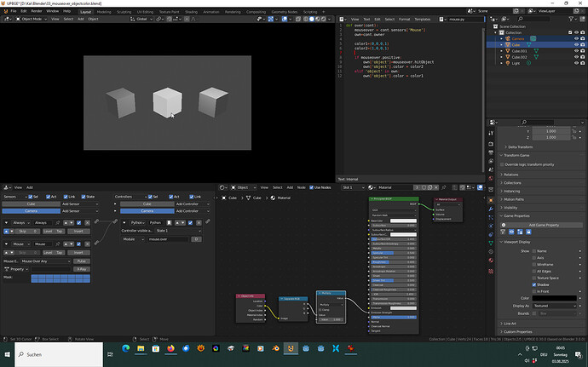Open the Object Mode dropdown
Image resolution: width=588 pixels, height=367 pixels.
click(x=32, y=19)
